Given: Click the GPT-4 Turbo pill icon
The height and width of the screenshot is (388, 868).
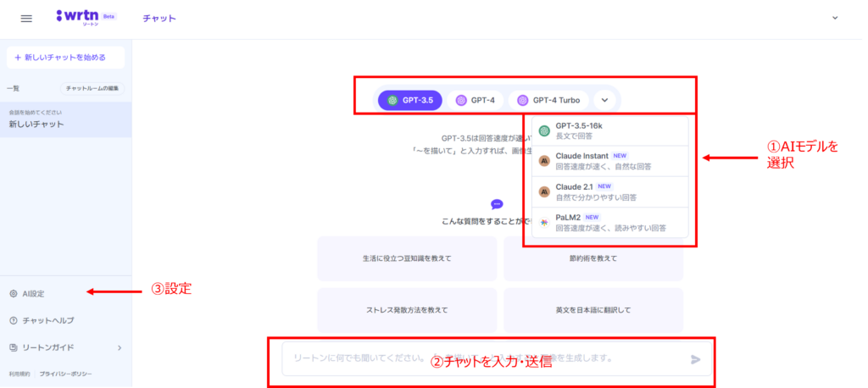Looking at the screenshot, I should 522,101.
